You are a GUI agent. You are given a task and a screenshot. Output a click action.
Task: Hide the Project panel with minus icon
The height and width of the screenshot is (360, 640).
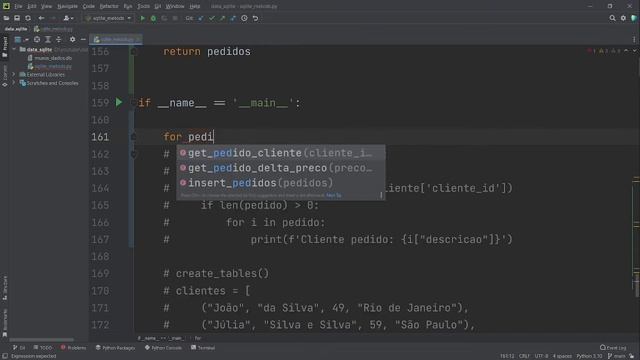tap(83, 40)
